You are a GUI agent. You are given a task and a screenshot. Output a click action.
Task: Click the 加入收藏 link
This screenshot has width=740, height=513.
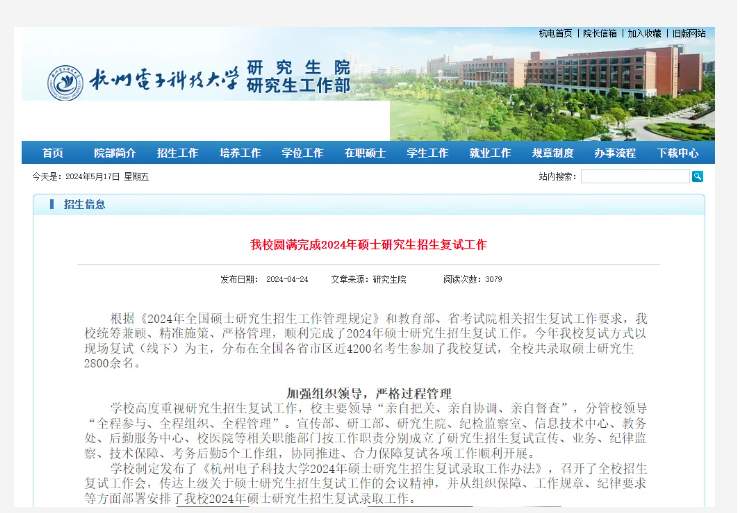pyautogui.click(x=644, y=33)
